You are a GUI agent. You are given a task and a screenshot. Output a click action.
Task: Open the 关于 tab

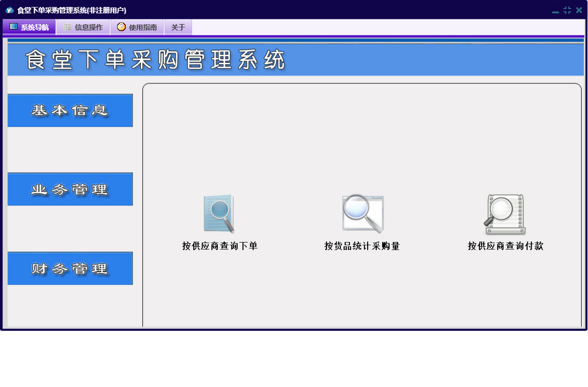178,27
